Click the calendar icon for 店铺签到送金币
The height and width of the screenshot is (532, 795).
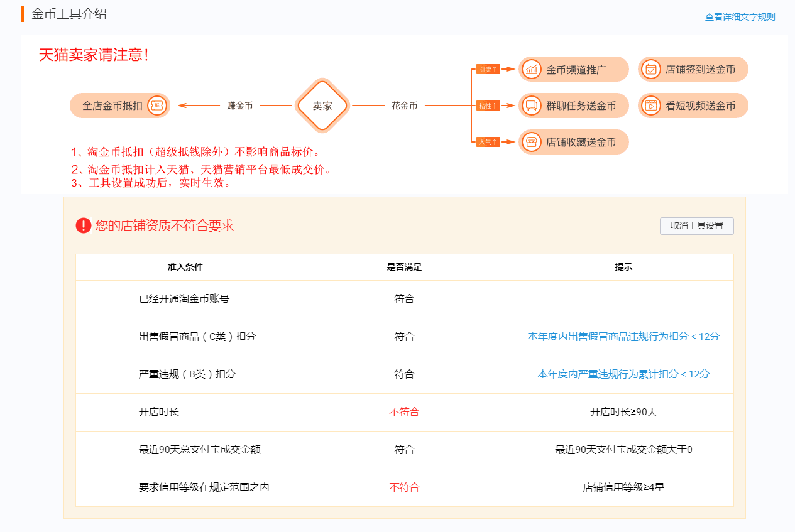tap(651, 69)
